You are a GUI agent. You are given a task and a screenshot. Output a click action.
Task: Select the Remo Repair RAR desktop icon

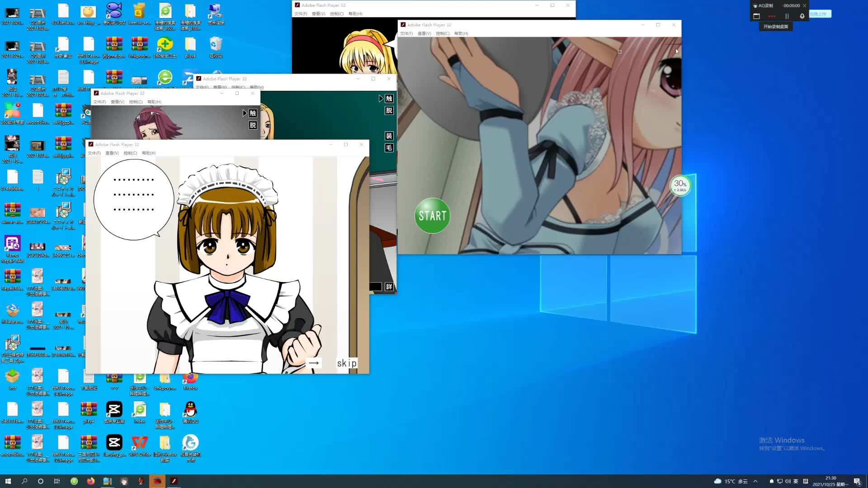12,249
